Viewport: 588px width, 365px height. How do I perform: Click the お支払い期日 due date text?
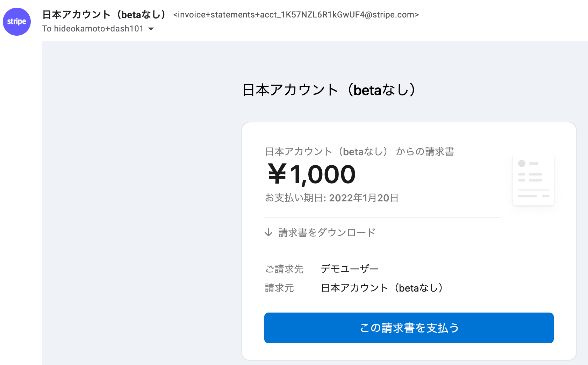332,198
